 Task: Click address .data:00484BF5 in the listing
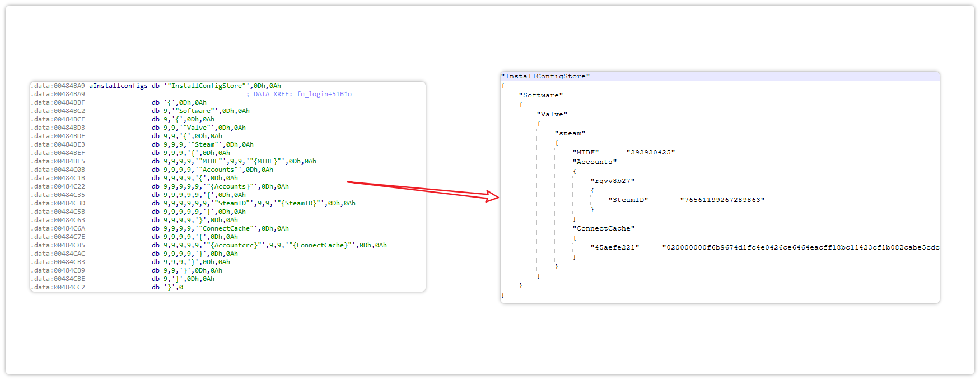(58, 161)
